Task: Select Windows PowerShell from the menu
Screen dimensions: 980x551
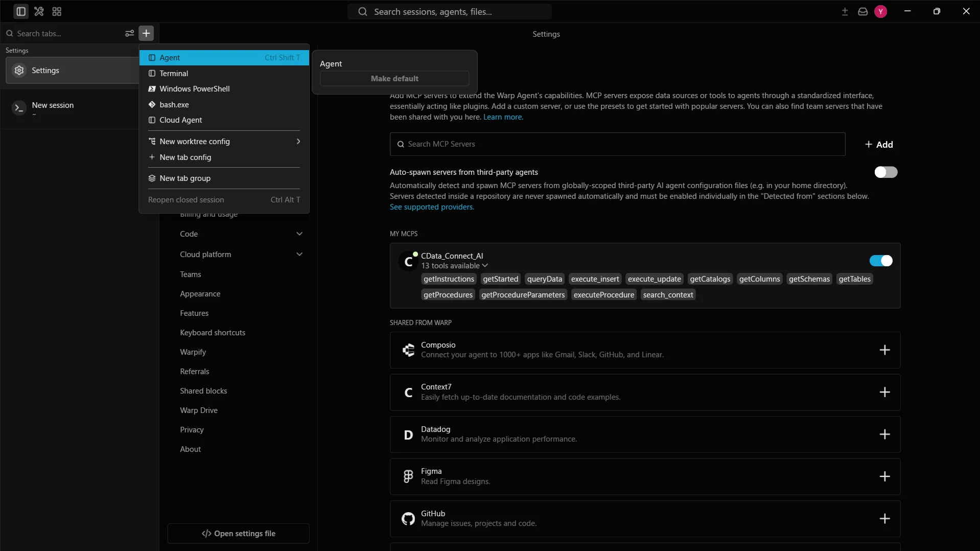Action: pos(224,89)
